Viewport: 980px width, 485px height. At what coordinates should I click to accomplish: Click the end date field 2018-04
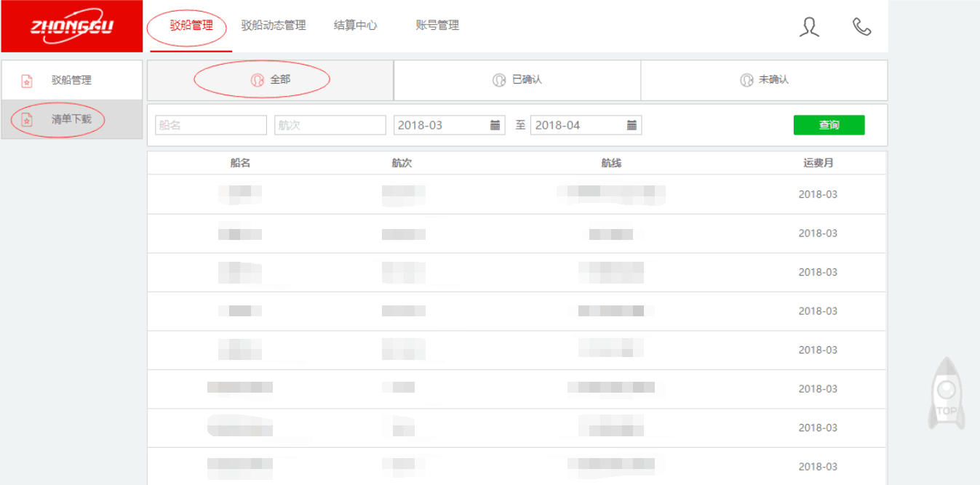point(586,125)
